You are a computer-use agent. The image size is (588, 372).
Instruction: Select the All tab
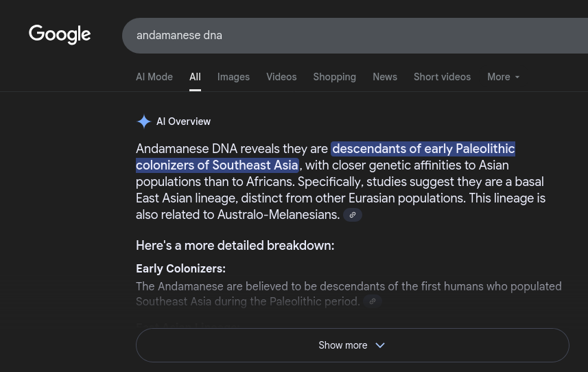tap(195, 77)
